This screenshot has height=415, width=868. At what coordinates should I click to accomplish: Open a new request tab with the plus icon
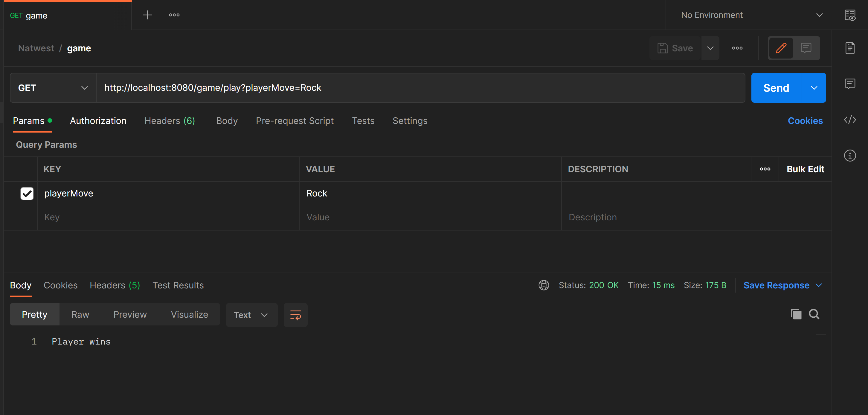click(147, 15)
